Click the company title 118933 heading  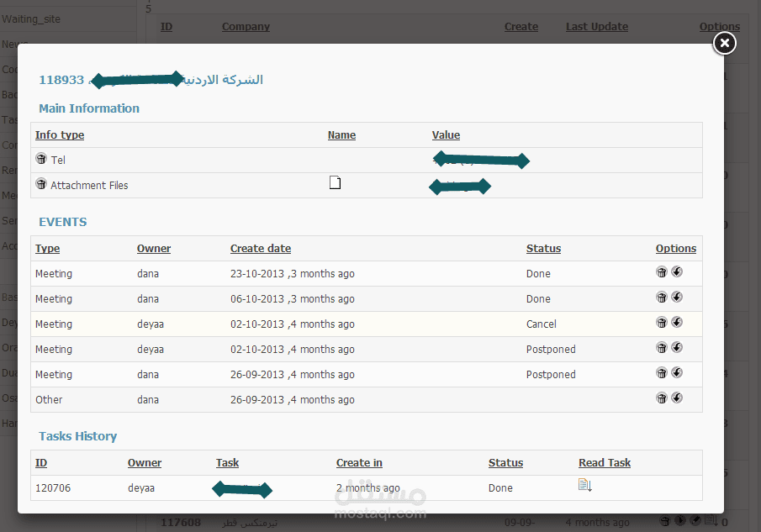coord(151,80)
